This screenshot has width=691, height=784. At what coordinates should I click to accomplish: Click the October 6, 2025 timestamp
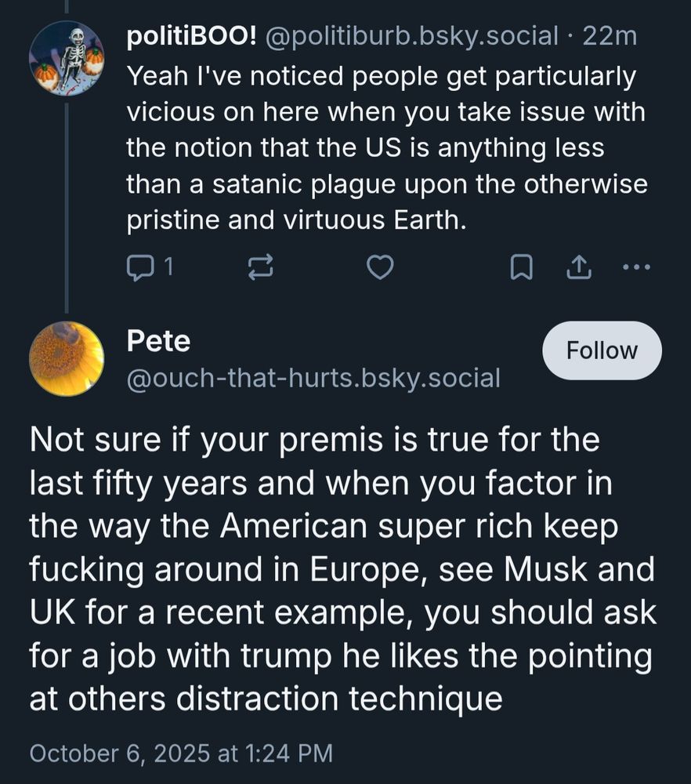coord(181,753)
